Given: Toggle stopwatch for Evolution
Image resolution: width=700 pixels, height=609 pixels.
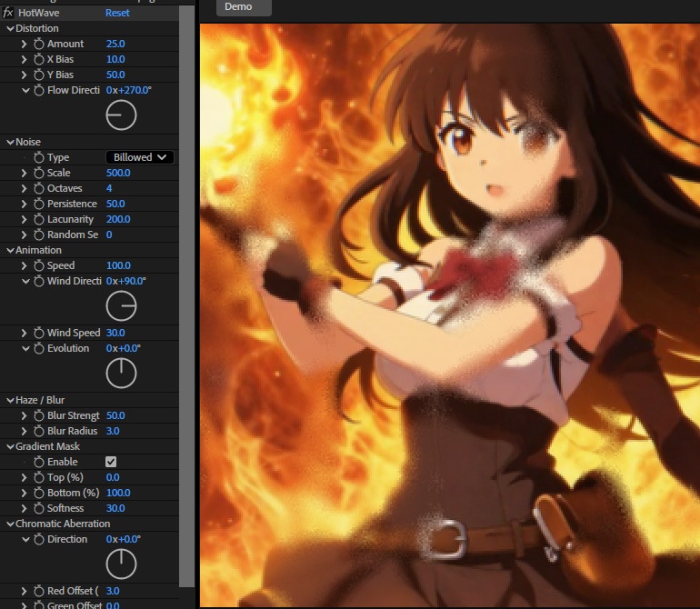Looking at the screenshot, I should pos(39,348).
